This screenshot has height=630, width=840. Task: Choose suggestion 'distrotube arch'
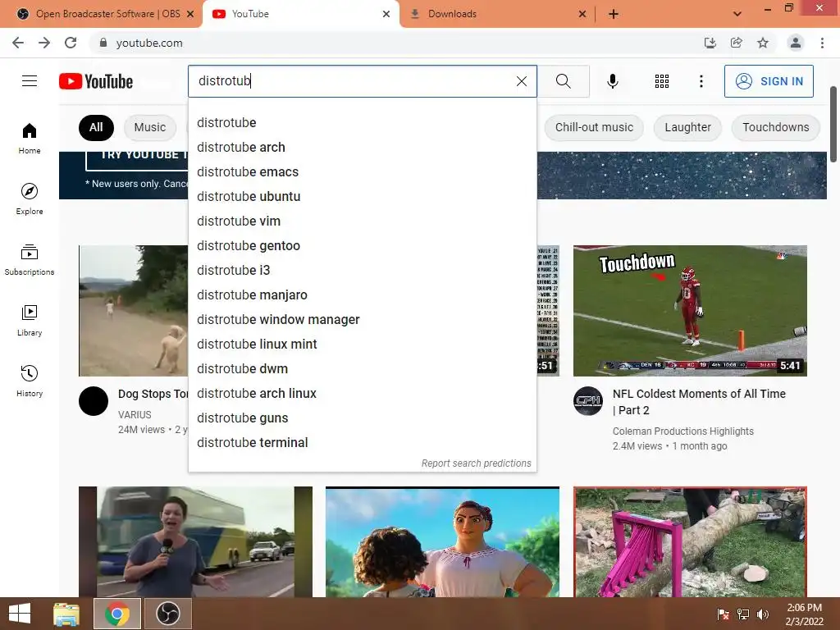point(362,148)
